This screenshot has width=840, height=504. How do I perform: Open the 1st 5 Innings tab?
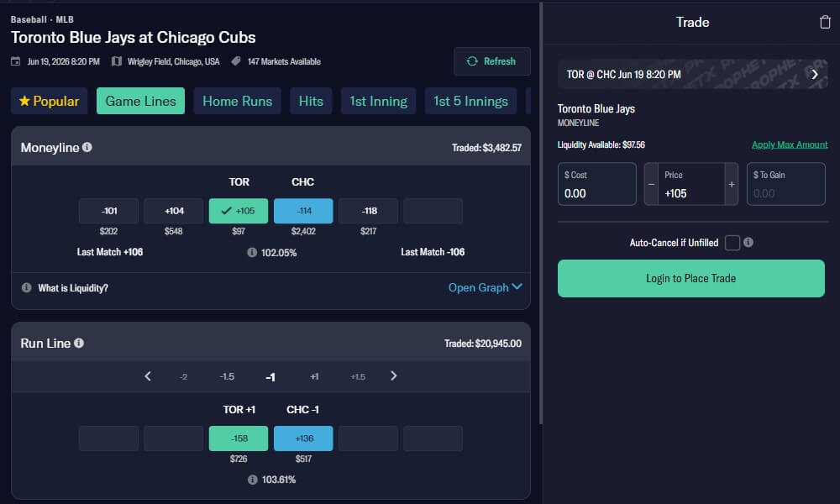(470, 101)
